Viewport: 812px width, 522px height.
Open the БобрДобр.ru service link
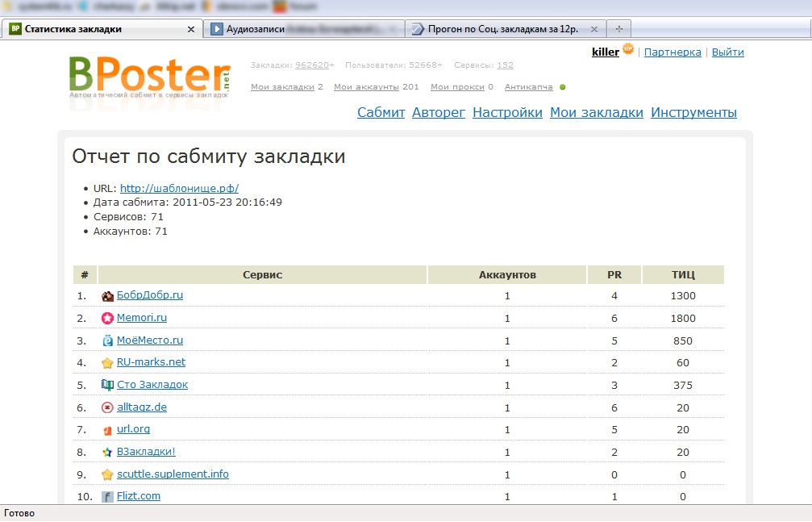tap(150, 295)
